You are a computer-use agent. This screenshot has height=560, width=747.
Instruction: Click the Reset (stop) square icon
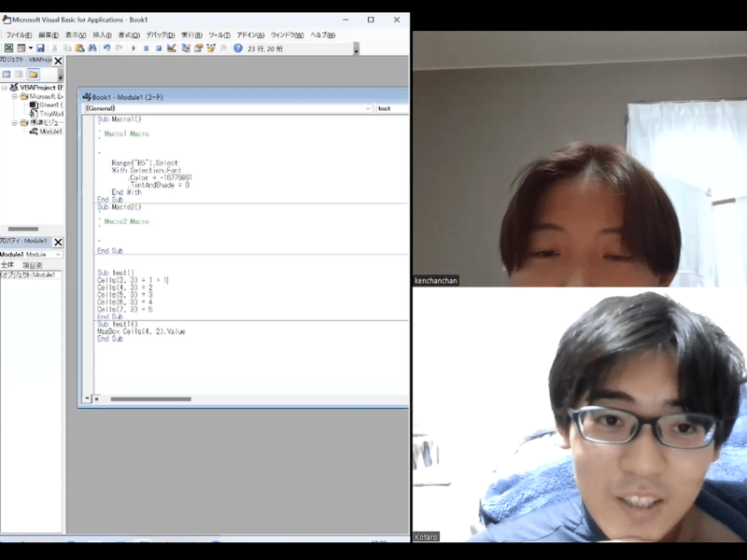159,48
